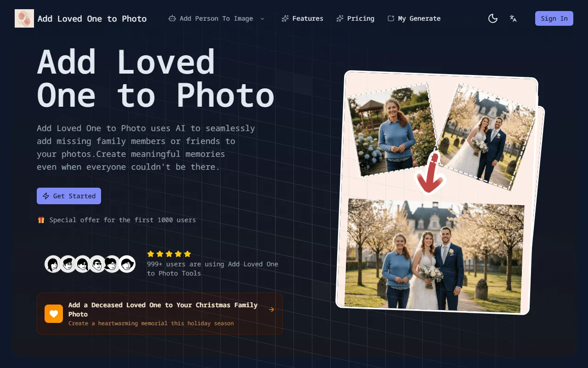The image size is (588, 368).
Task: Toggle dark mode with moon icon
Action: (493, 18)
